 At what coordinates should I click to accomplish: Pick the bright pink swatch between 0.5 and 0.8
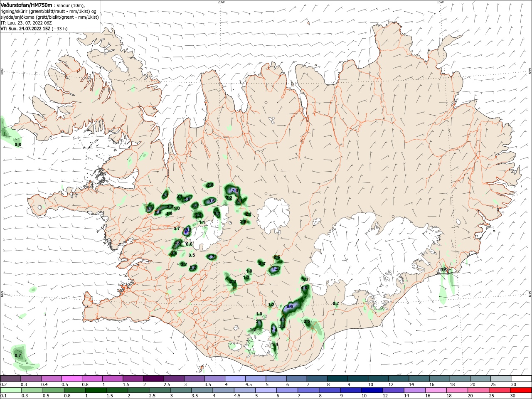click(72, 378)
